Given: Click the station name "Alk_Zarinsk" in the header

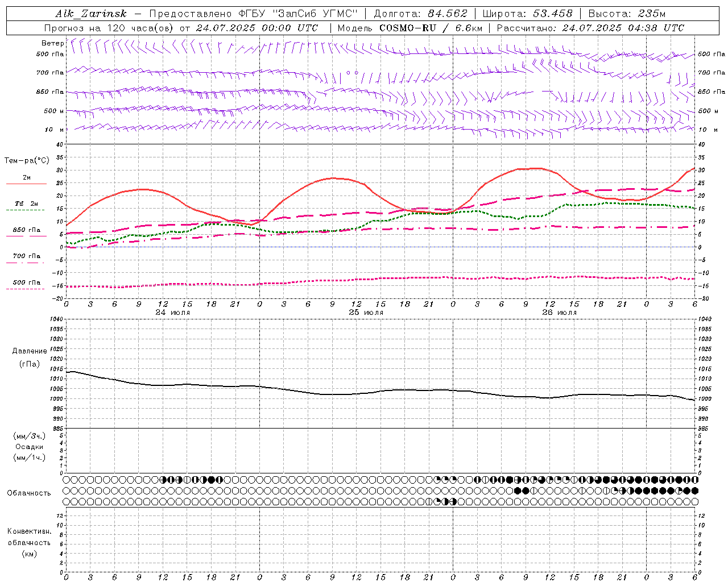Looking at the screenshot, I should (x=91, y=14).
